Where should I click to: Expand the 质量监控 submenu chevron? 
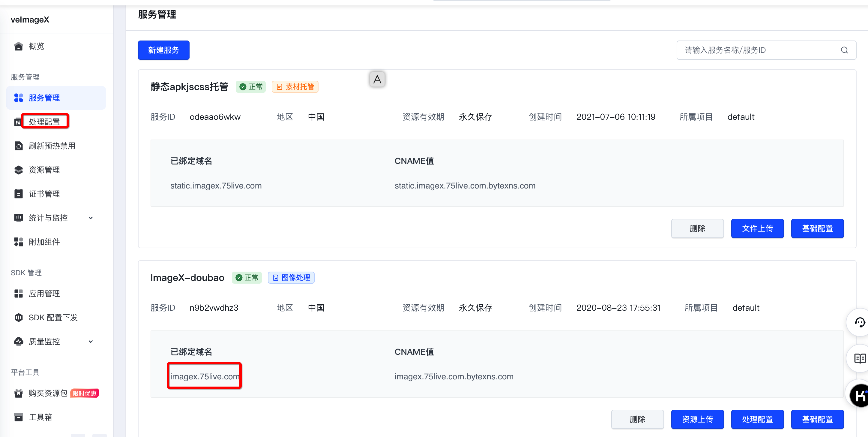pyautogui.click(x=91, y=342)
